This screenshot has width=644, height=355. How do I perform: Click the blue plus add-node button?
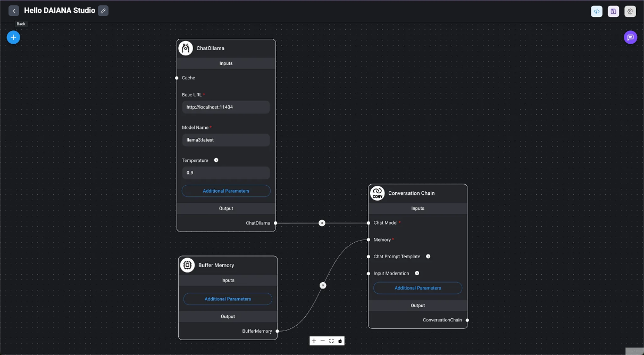pyautogui.click(x=13, y=37)
